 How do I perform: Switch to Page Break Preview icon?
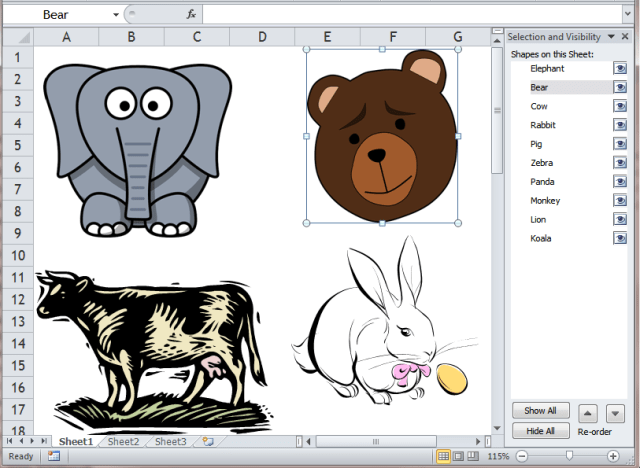[x=473, y=456]
